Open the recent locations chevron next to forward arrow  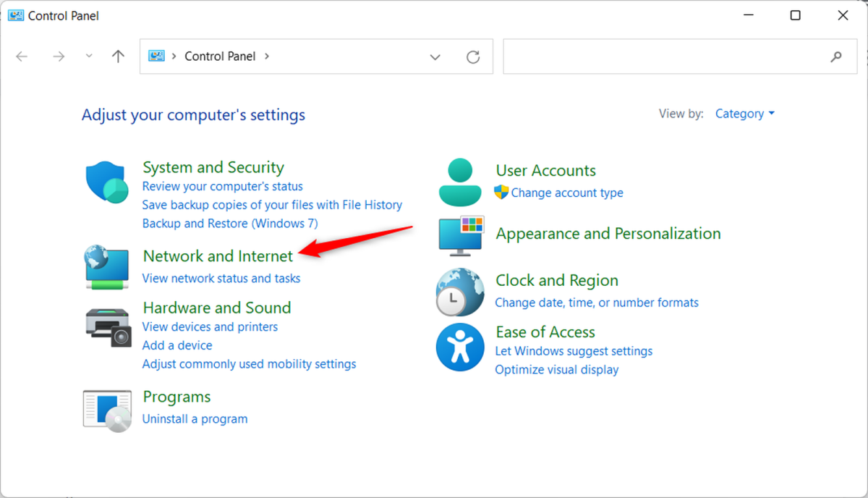click(x=88, y=56)
